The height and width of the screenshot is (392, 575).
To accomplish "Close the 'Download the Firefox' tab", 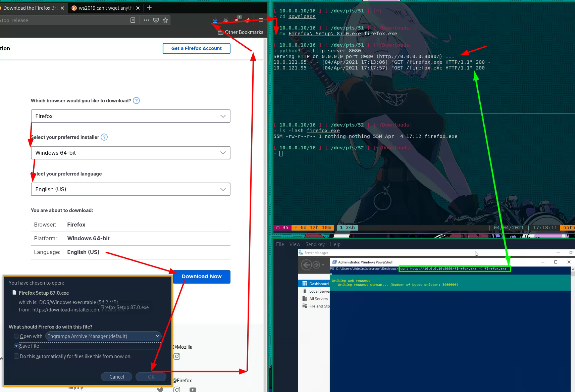I will pyautogui.click(x=62, y=8).
